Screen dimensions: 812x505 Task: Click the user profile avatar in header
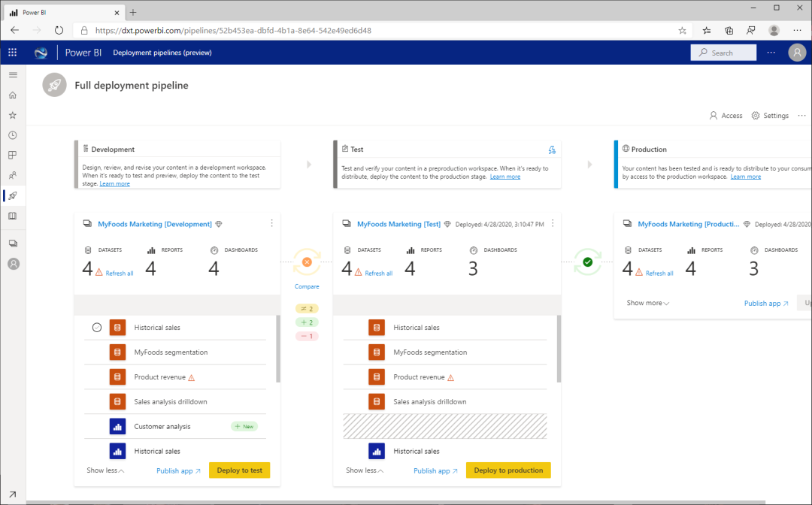pos(797,53)
